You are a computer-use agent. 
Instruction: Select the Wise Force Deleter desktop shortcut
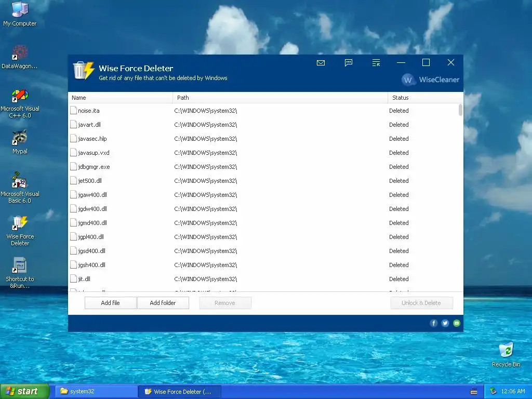[20, 231]
